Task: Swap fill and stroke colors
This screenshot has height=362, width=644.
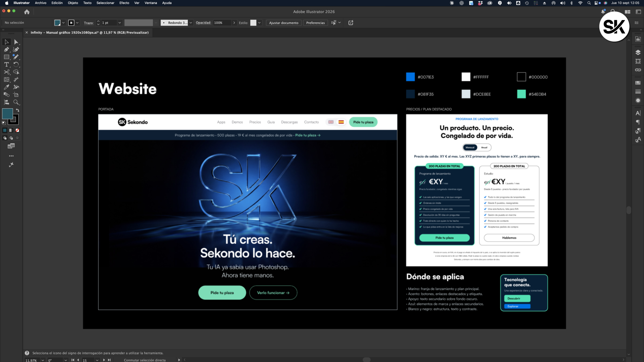Action: pos(17,110)
